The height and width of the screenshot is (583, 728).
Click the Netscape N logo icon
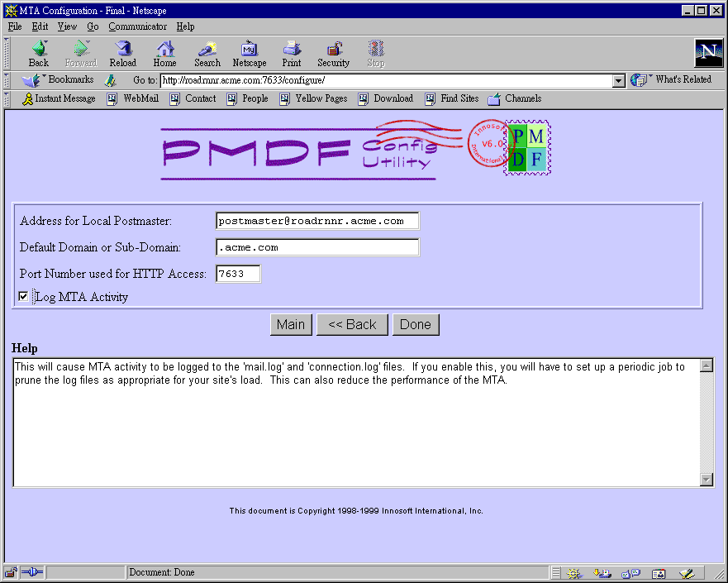pyautogui.click(x=708, y=53)
